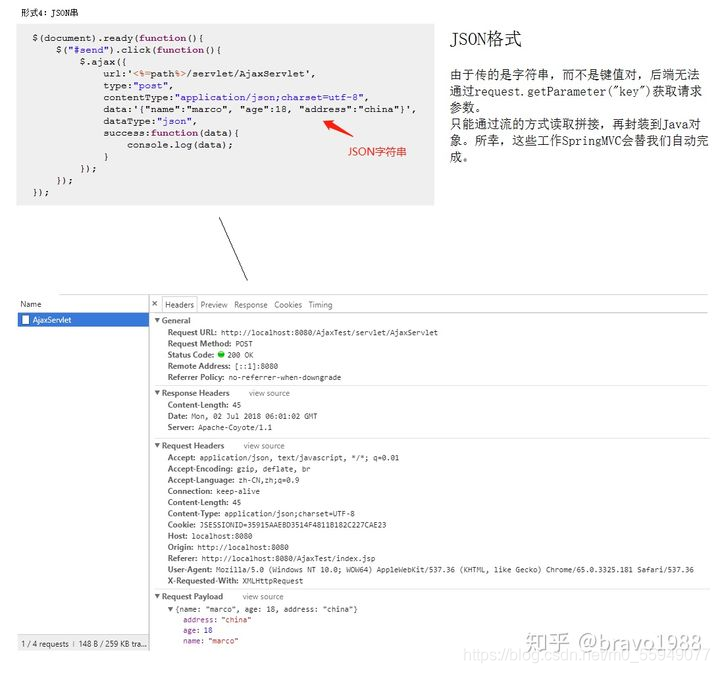
Task: Click the Request URL value
Action: [x=329, y=333]
